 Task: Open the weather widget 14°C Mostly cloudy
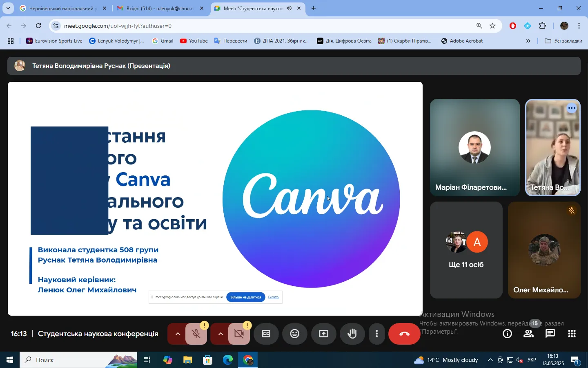[x=446, y=360]
